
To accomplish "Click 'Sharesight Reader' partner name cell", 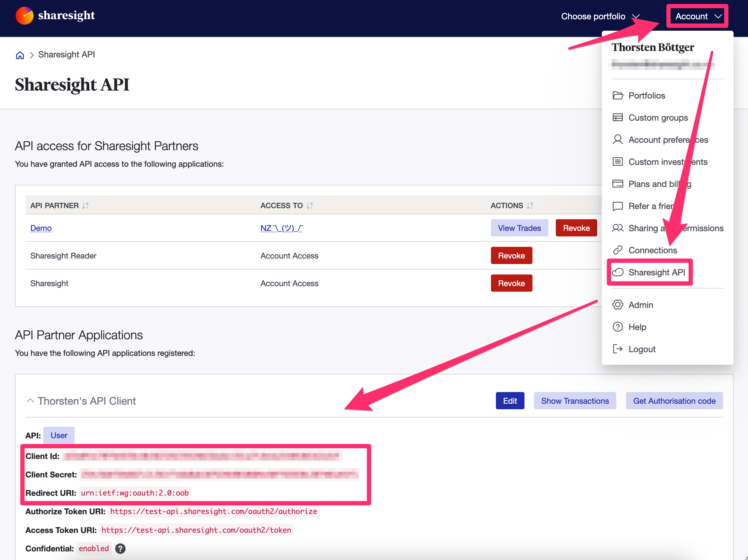I will [63, 256].
